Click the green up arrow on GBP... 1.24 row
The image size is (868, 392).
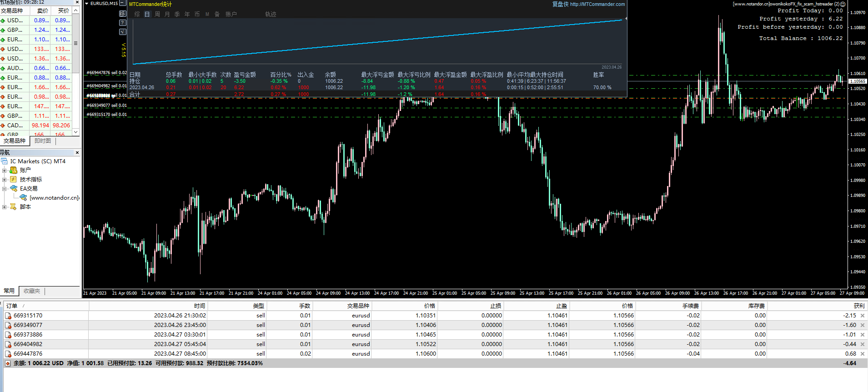tap(3, 30)
